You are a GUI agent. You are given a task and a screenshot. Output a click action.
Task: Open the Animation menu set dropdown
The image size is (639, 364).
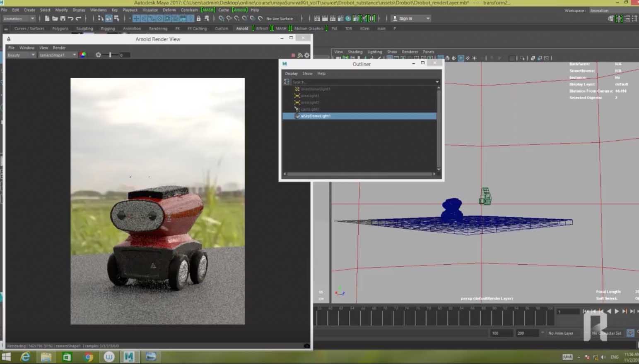coord(19,19)
